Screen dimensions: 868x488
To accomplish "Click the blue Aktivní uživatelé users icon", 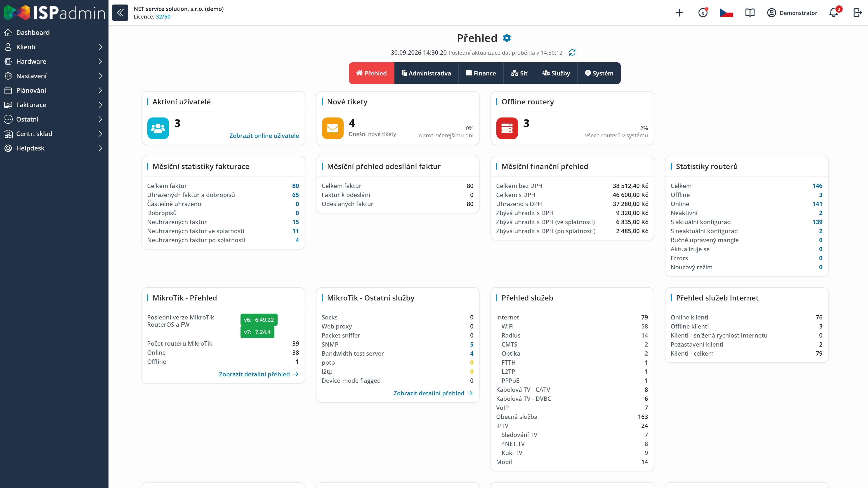I will tap(158, 128).
